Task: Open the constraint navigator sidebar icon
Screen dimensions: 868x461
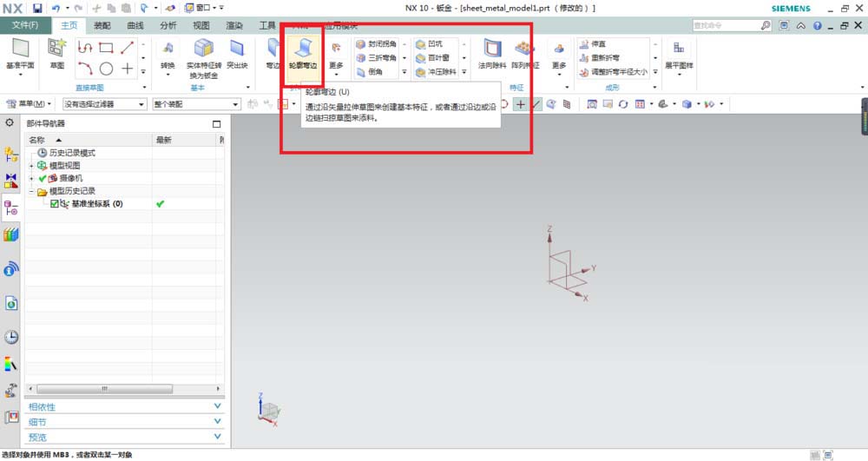Action: [x=11, y=181]
